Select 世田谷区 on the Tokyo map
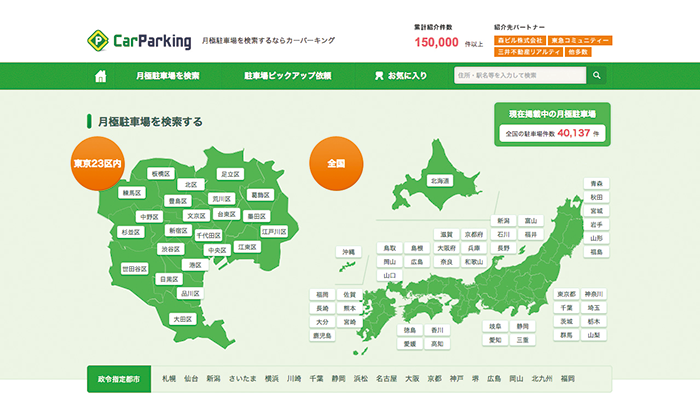Image resolution: width=700 pixels, height=419 pixels. pos(135,269)
